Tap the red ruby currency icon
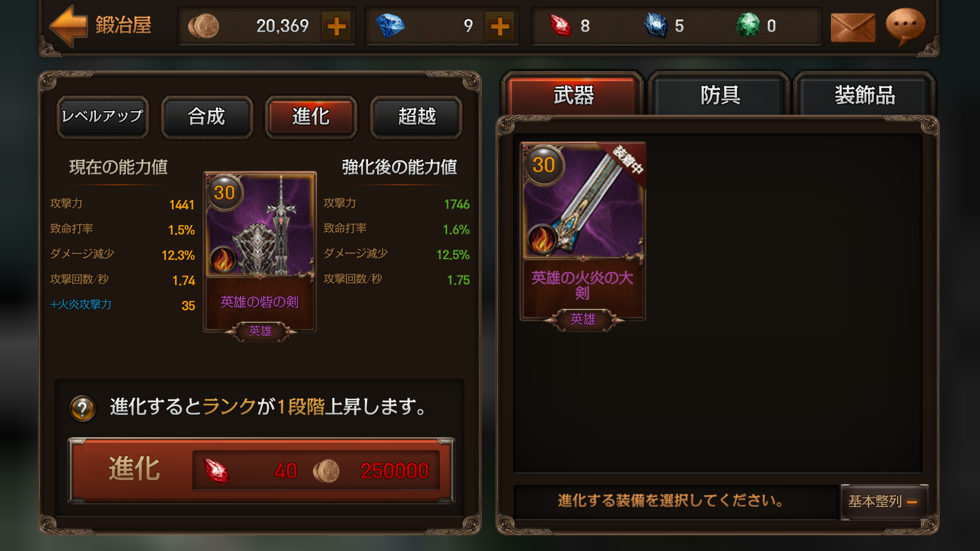 (560, 26)
